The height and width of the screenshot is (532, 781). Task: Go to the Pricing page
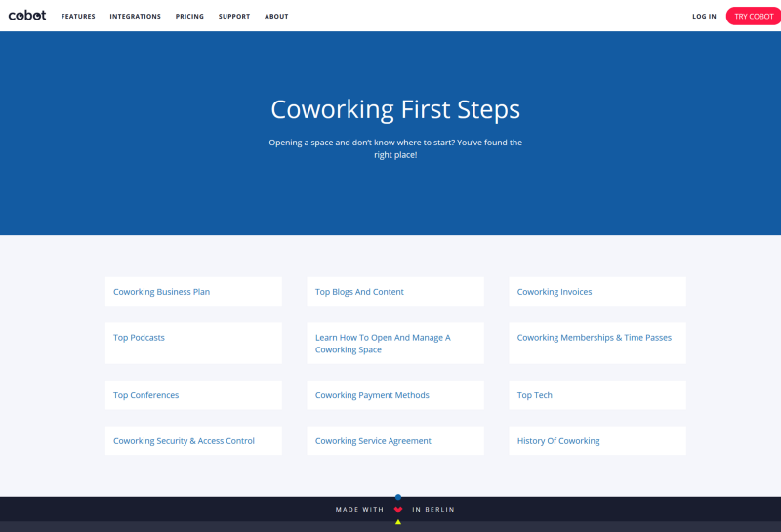tap(189, 16)
